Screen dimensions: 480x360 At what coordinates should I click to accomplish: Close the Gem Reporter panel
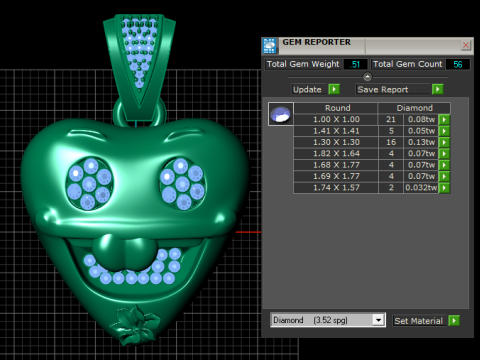[466, 45]
